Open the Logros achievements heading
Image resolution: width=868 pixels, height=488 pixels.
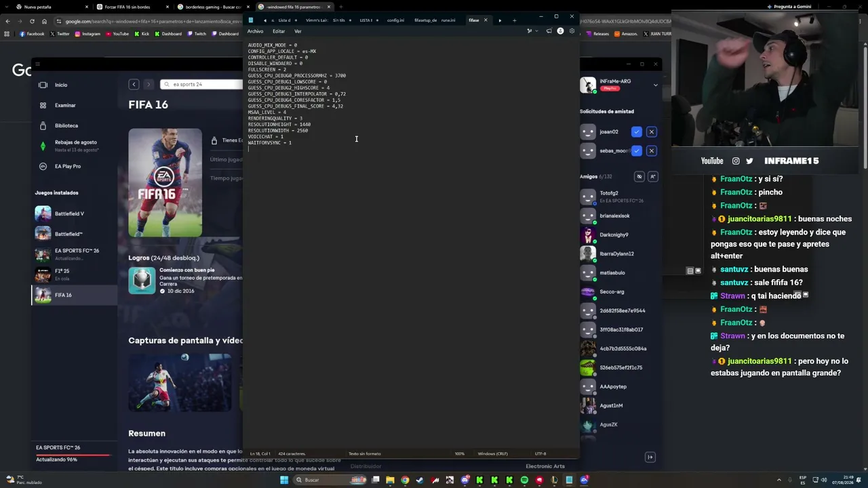(x=163, y=258)
